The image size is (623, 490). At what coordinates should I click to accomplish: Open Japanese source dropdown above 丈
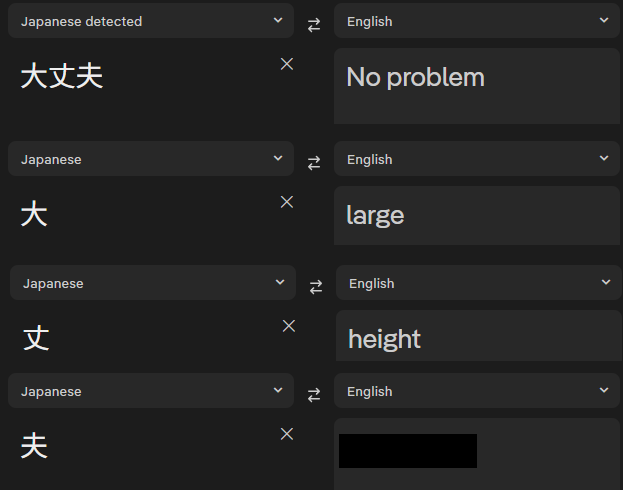click(x=153, y=283)
